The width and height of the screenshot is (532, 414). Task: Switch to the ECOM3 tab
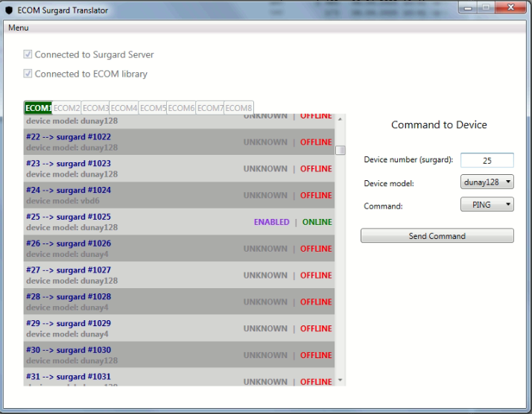point(95,108)
